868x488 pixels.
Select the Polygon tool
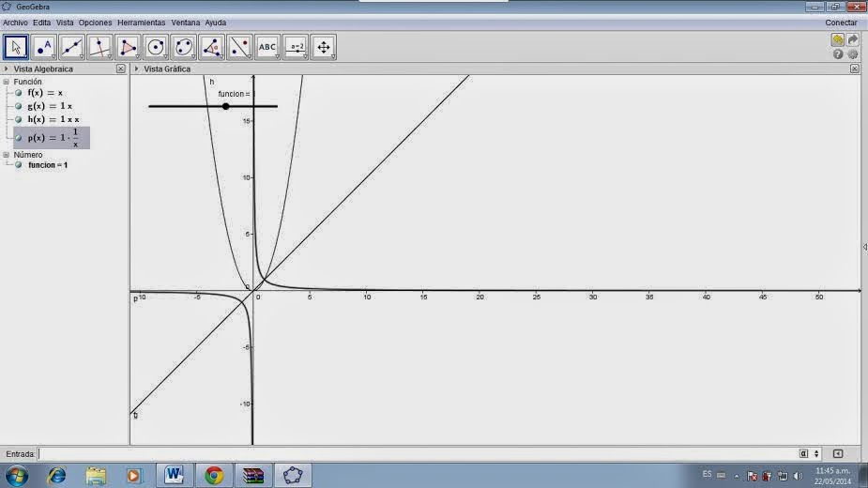click(128, 47)
